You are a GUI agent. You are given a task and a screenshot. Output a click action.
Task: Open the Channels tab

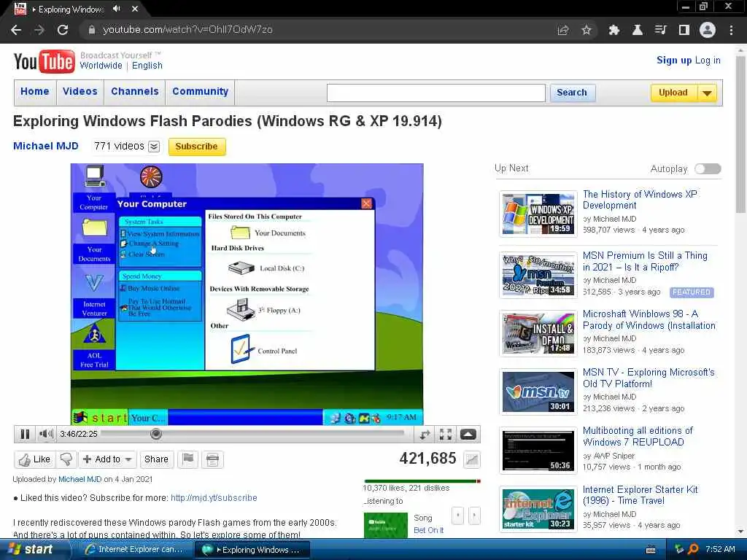[135, 92]
